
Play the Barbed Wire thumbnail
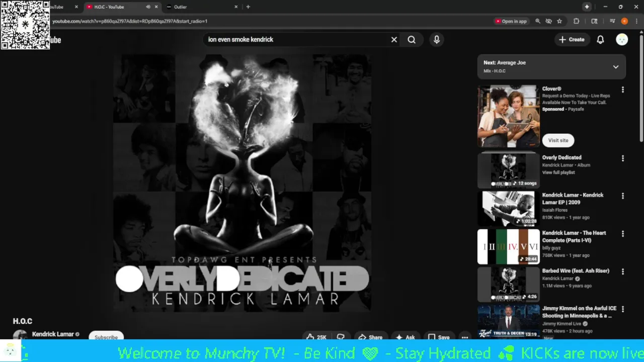click(508, 284)
